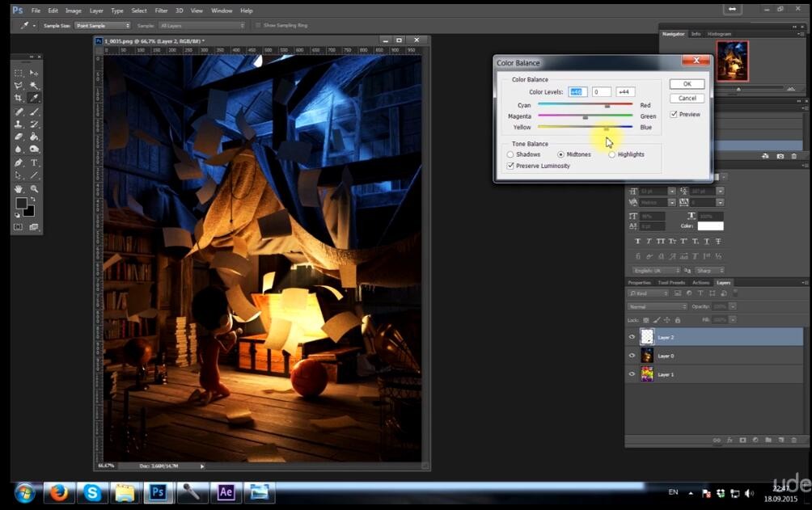The image size is (812, 510).
Task: Switch to the Properties tab
Action: [639, 283]
